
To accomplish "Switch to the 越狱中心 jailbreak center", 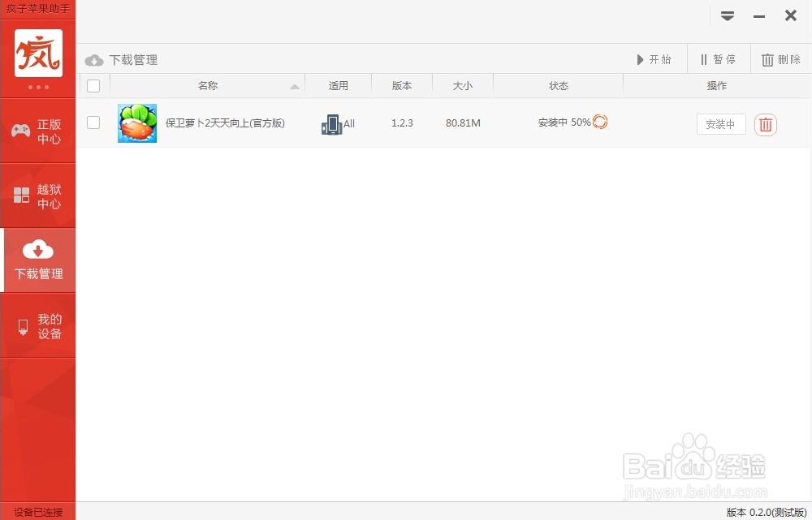I will click(x=38, y=196).
